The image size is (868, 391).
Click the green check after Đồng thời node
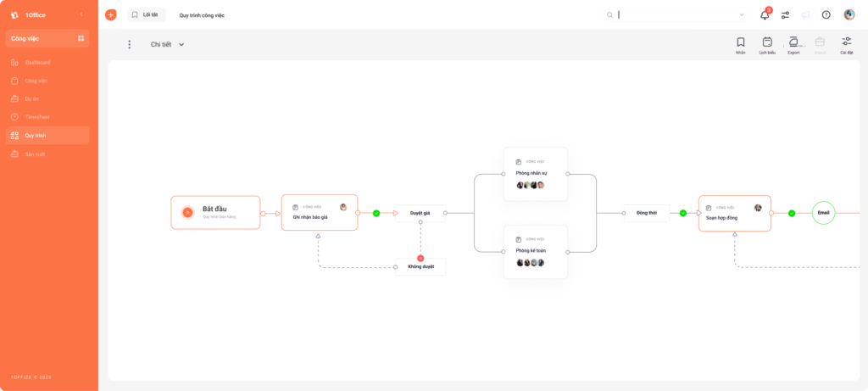tap(683, 213)
